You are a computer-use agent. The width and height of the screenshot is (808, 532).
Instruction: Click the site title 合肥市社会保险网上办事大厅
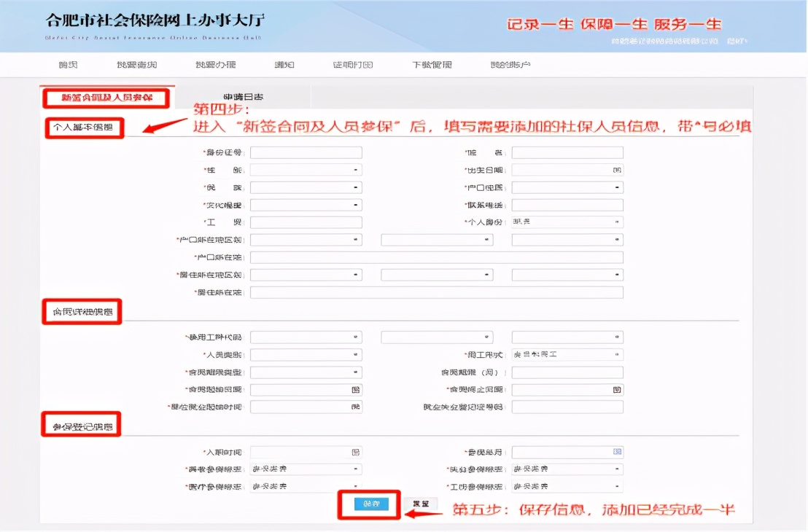coord(155,20)
